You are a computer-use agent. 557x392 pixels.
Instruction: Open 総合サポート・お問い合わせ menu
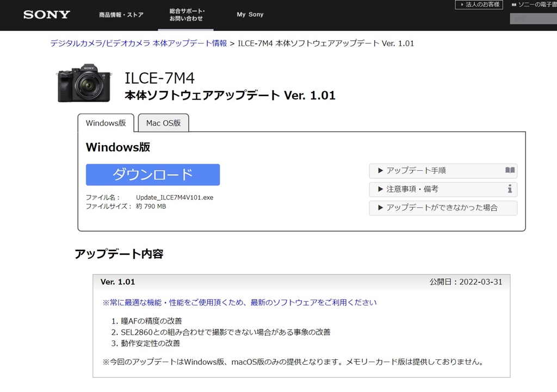pos(187,15)
